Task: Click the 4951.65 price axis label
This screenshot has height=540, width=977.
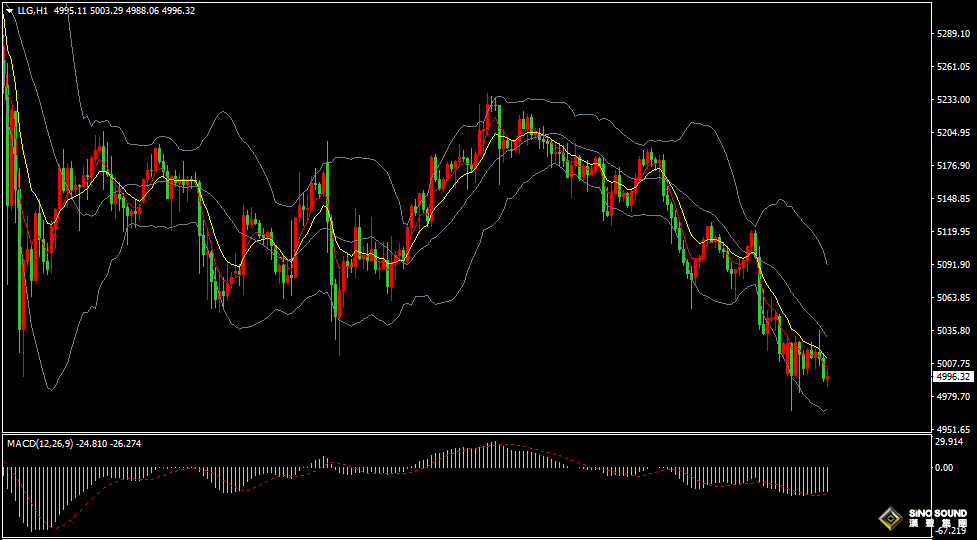Action: (953, 429)
